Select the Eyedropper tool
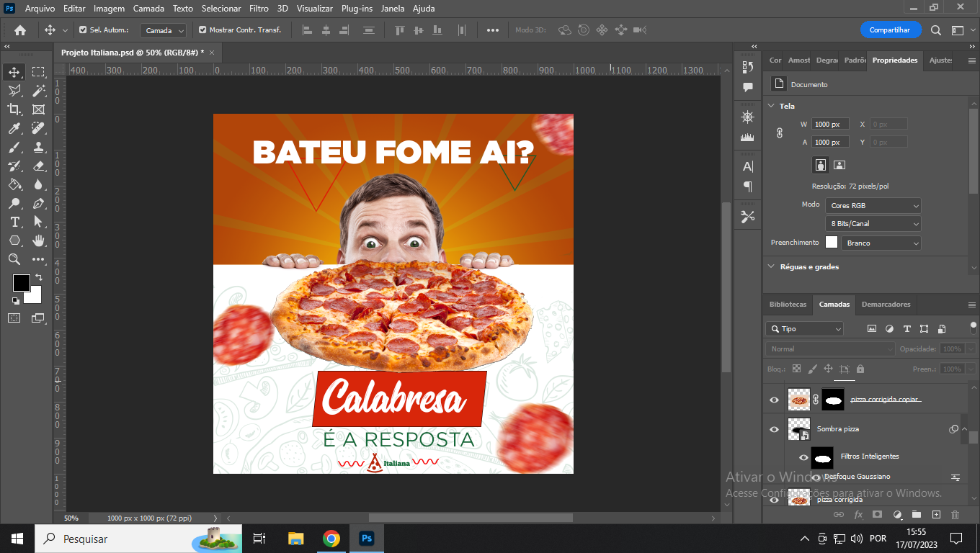The width and height of the screenshot is (980, 553). [14, 128]
